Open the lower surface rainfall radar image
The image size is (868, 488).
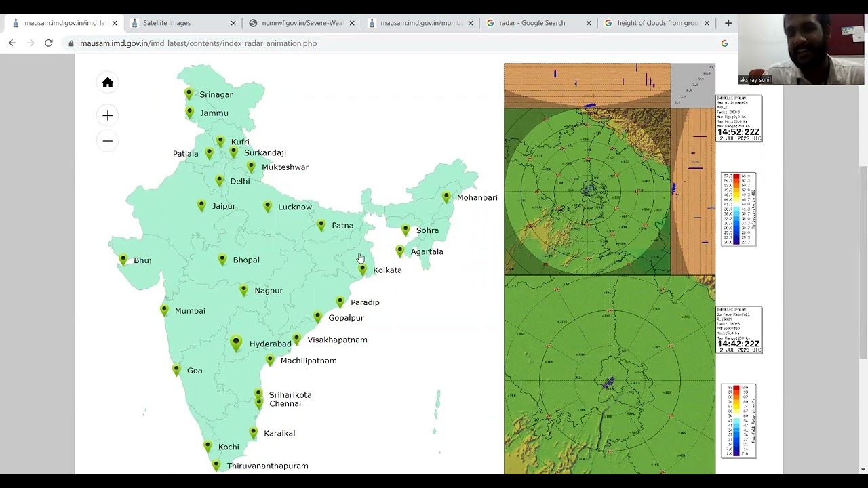pos(610,375)
